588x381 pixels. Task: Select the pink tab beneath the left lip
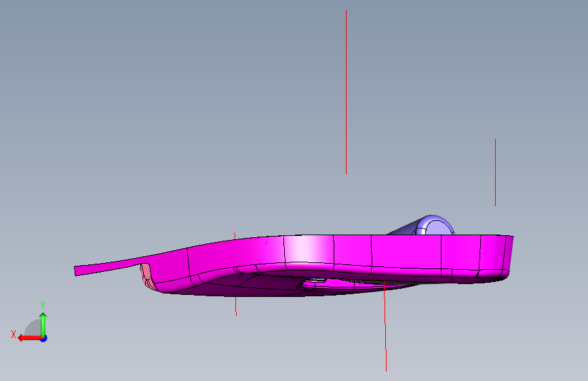tap(146, 275)
